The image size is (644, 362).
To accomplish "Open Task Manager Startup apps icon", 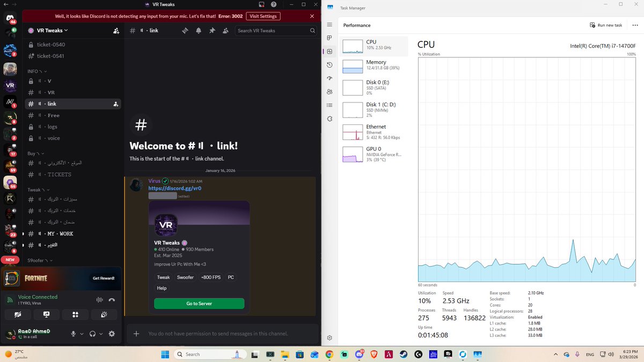I will point(330,78).
